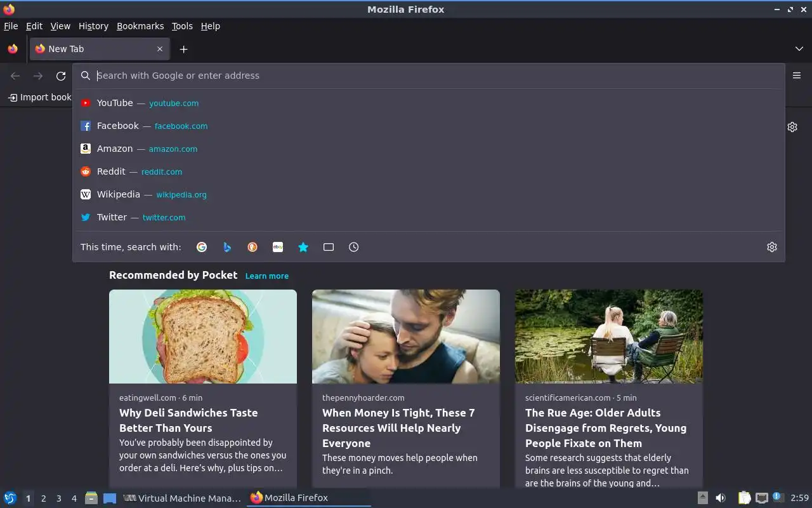Click the address bar search field
Image resolution: width=812 pixels, height=508 pixels.
point(429,76)
